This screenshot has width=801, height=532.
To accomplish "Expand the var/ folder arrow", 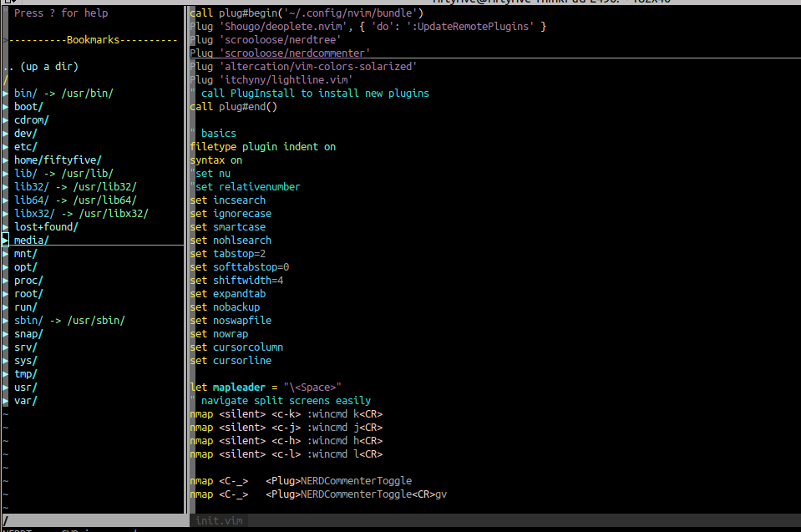I will point(6,401).
